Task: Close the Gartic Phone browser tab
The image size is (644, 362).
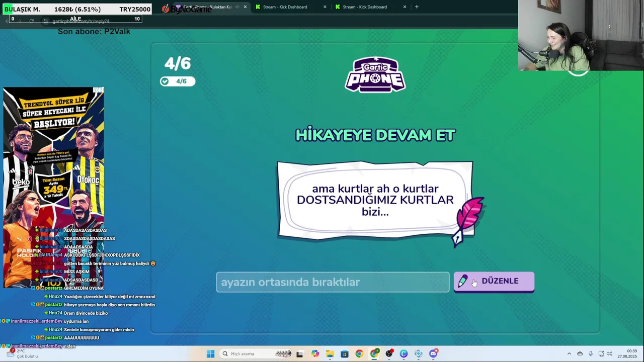Action: [245, 7]
